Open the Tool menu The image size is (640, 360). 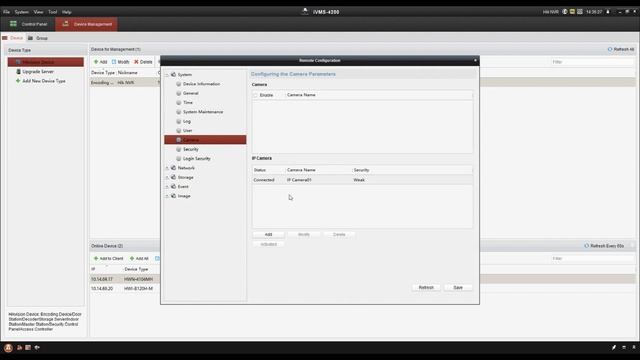tap(52, 12)
